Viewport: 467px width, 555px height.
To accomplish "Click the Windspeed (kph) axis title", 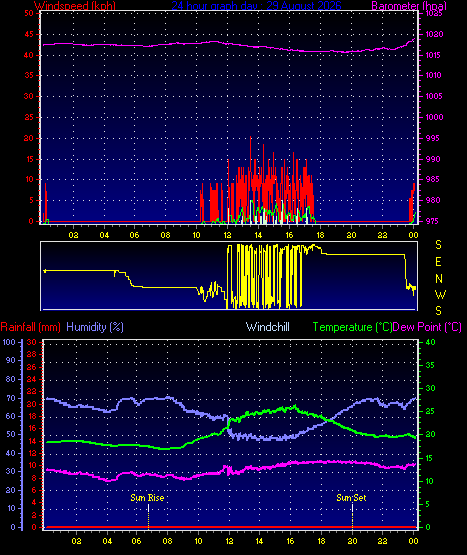I will 75,5.
